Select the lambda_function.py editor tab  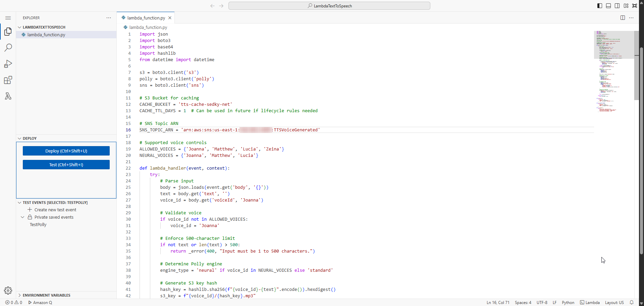[x=146, y=18]
